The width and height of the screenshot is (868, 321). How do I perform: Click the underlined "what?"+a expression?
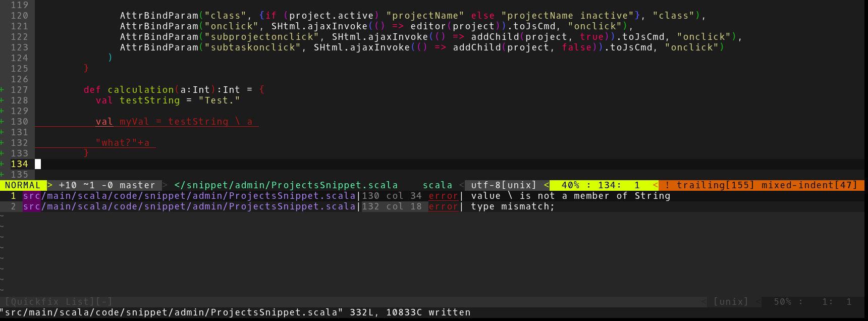[x=123, y=143]
